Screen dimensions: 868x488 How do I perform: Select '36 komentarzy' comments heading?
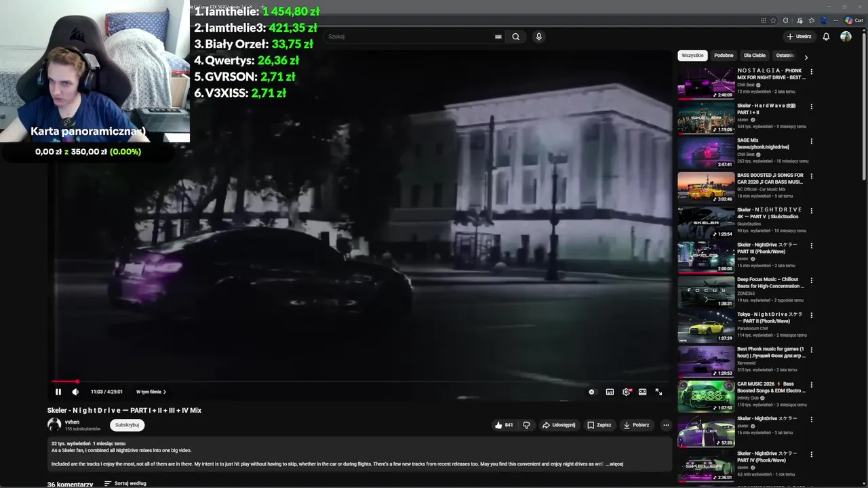[70, 485]
